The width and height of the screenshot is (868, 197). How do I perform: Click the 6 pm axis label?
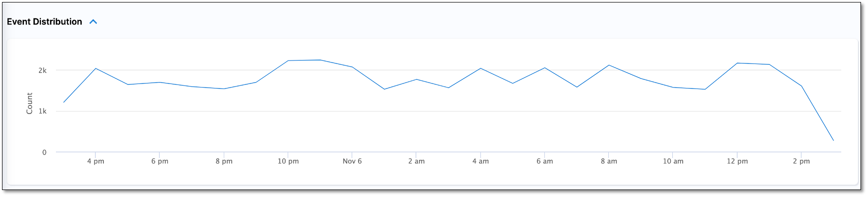160,161
